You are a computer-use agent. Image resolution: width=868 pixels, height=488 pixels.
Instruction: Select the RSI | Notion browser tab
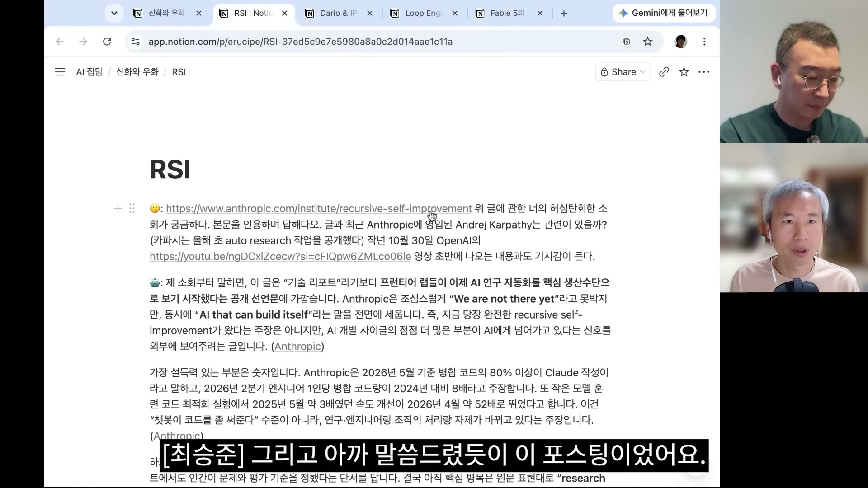(254, 13)
